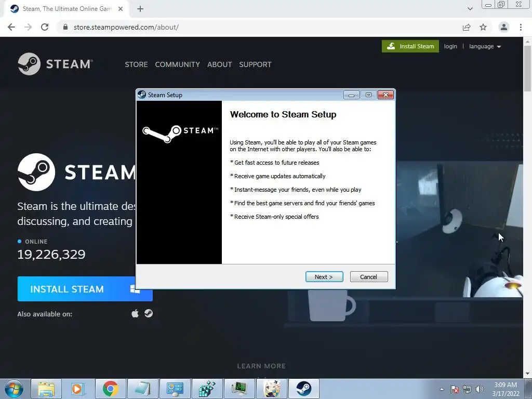This screenshot has height=399, width=532.
Task: Click the scrollbar down arrow
Action: click(527, 374)
